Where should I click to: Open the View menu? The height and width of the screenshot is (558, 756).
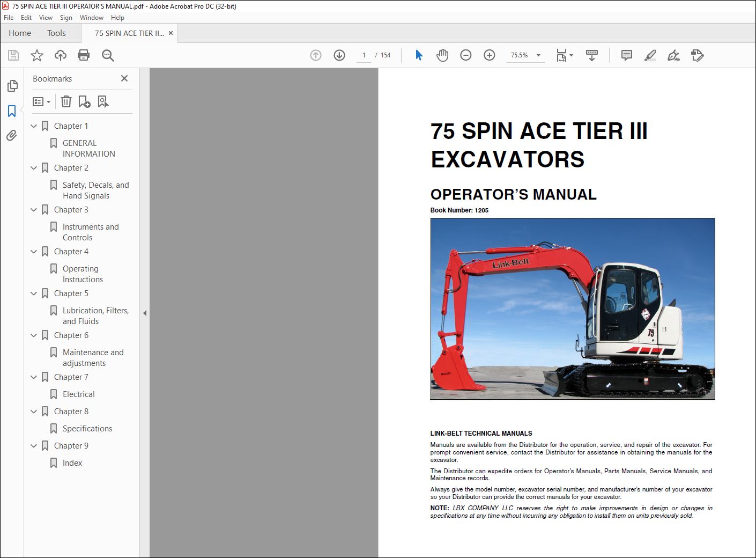tap(46, 18)
